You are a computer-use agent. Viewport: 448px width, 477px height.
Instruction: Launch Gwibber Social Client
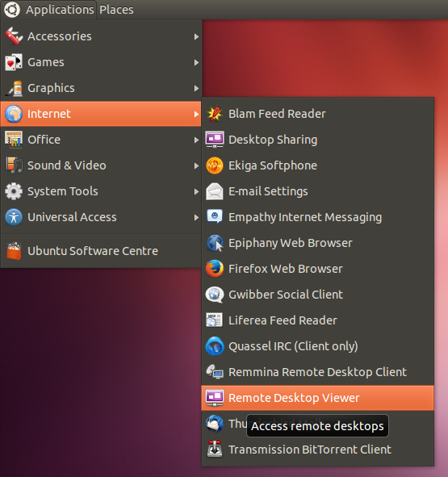click(x=318, y=295)
